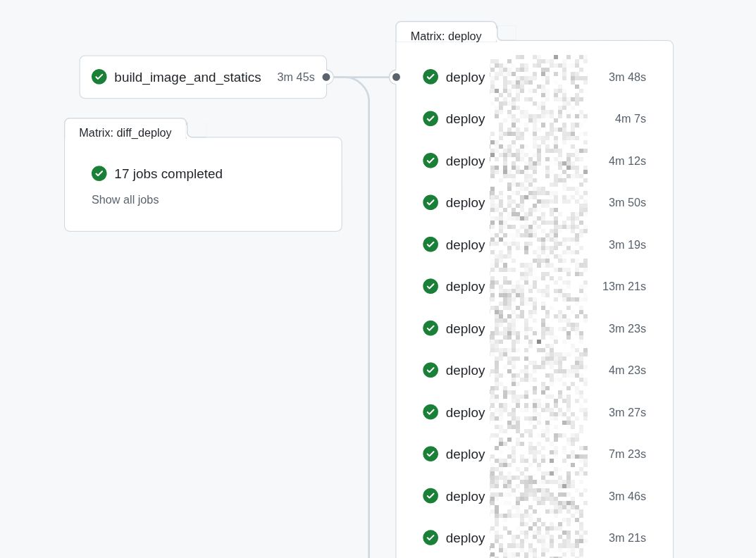756x558 pixels.
Task: Click the build_image_and_statics success check icon
Action: (99, 77)
